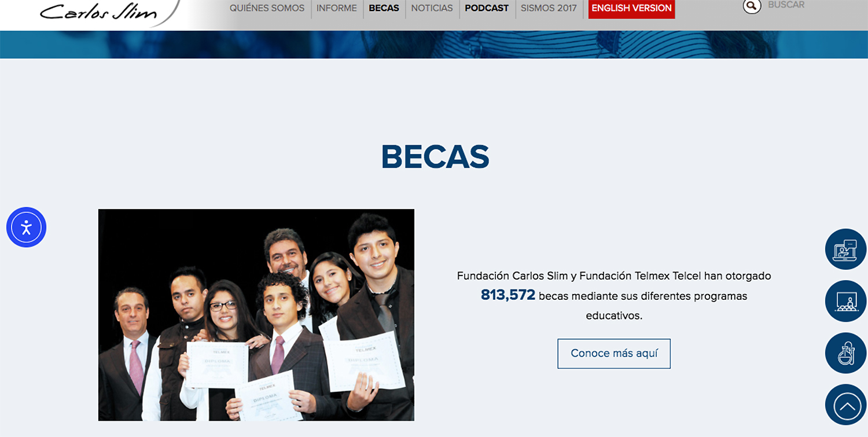Image resolution: width=868 pixels, height=437 pixels.
Task: Open the accessibility options widget
Action: coord(26,227)
